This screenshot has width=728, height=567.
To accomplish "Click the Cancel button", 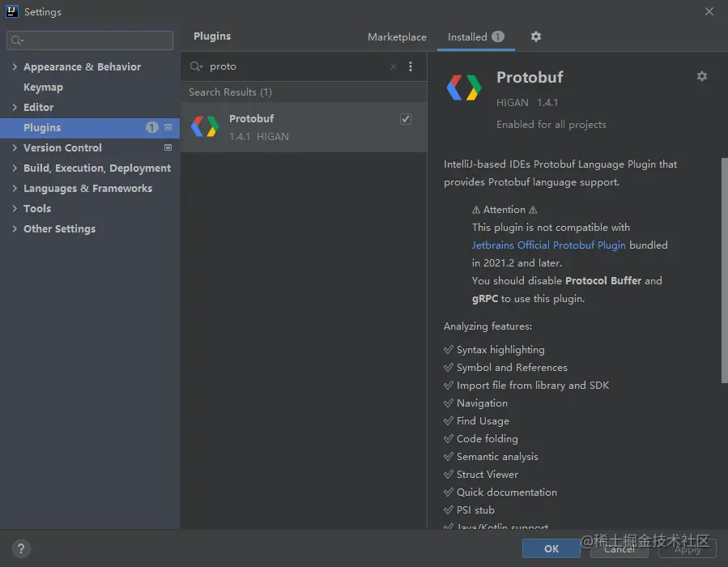I will [619, 549].
